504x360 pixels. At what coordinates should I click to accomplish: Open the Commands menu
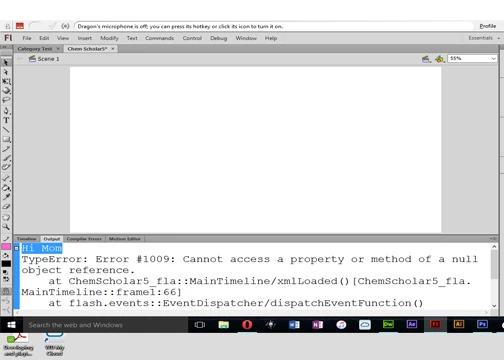pyautogui.click(x=160, y=38)
